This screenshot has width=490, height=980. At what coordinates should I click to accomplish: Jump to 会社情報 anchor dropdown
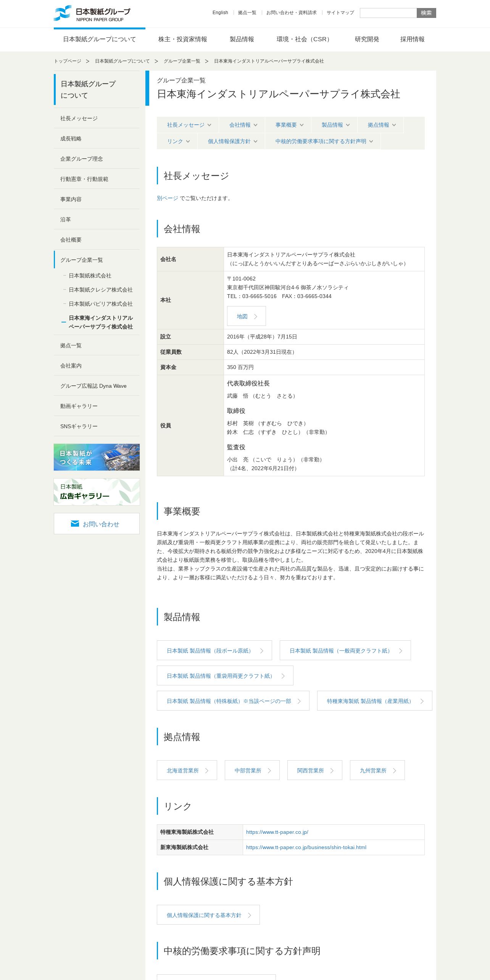tap(243, 125)
